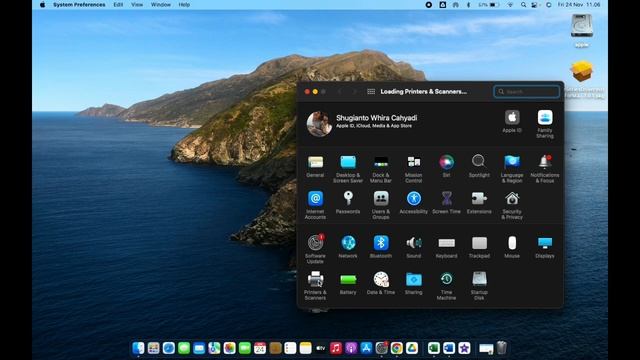Open Music app from the Dock
The width and height of the screenshot is (640, 360).
click(336, 348)
